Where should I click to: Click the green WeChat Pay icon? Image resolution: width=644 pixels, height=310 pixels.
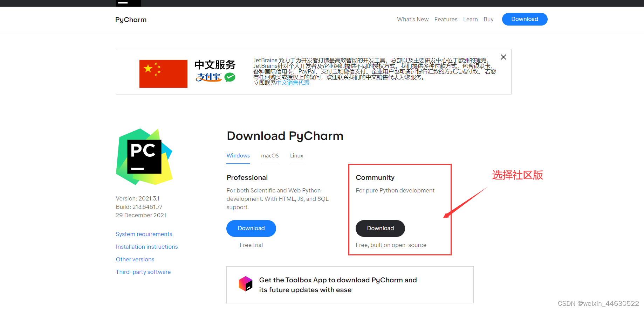coord(230,77)
